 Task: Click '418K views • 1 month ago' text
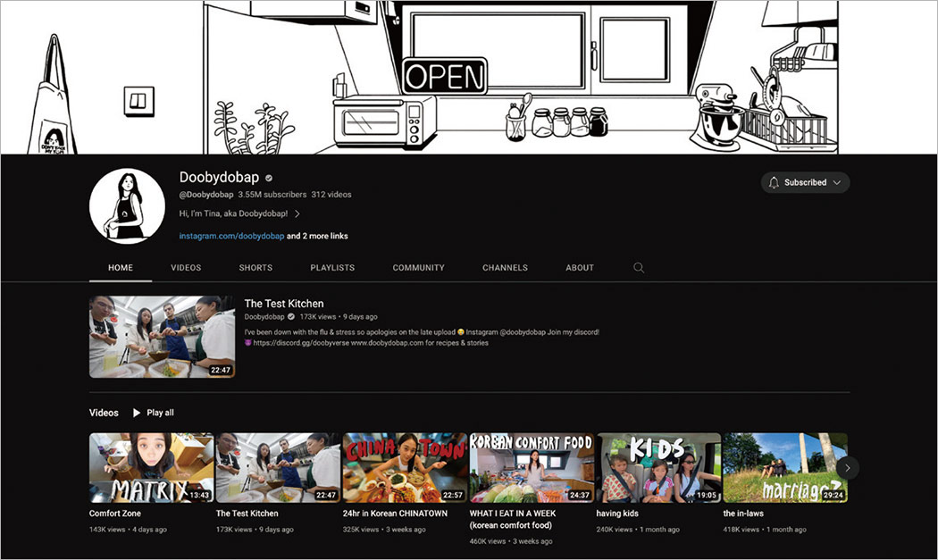point(765,530)
